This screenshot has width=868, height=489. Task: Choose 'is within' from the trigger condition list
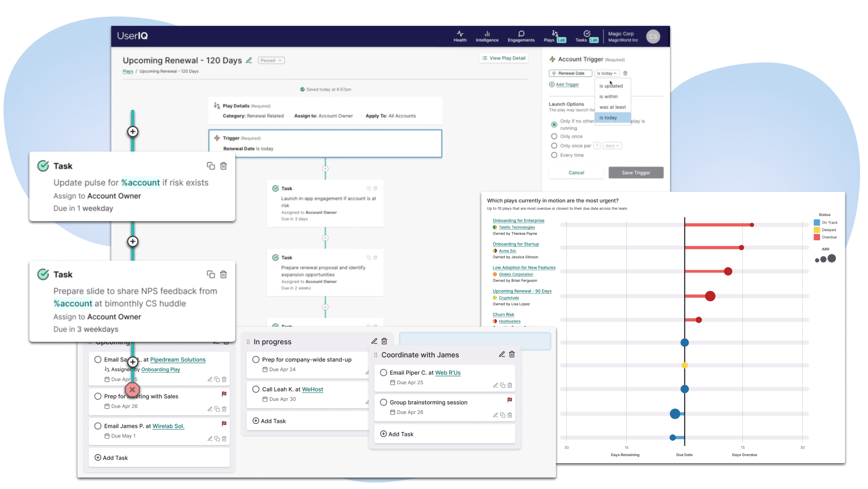coord(609,97)
